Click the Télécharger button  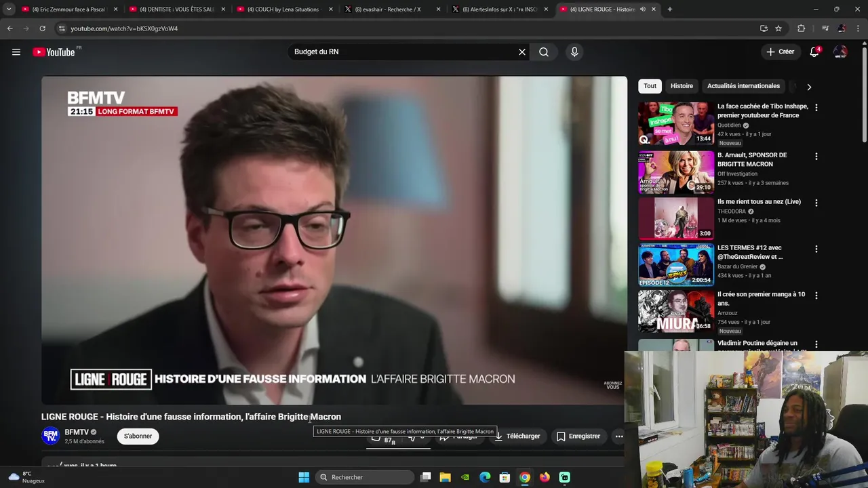click(x=517, y=436)
